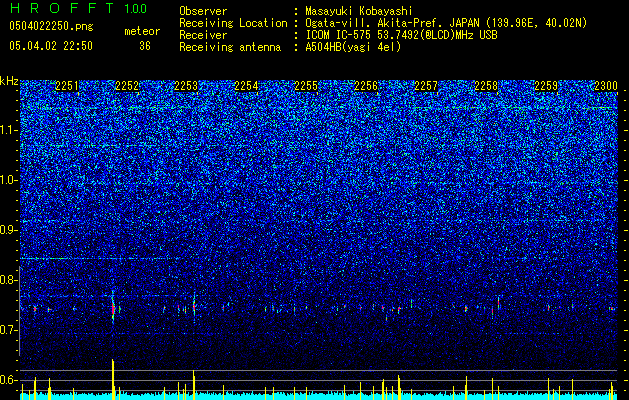Click the 2251 time marker
Screen dimensions: 629x400
(x=67, y=86)
